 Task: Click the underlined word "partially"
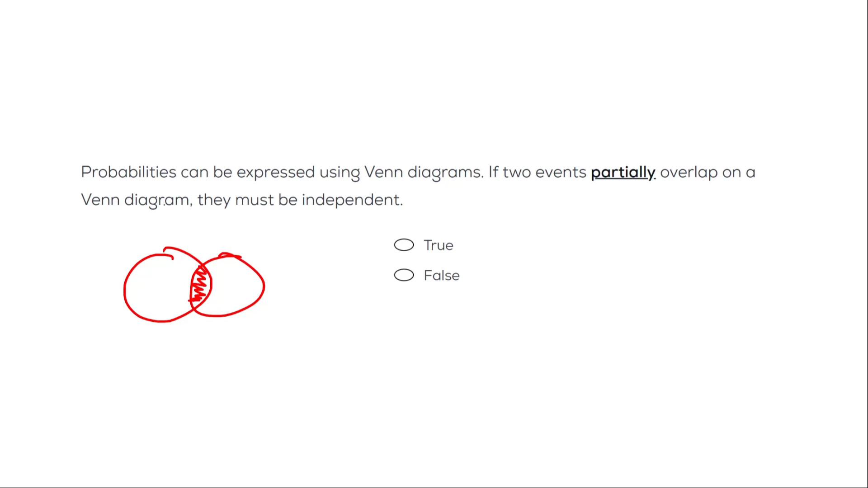tap(623, 172)
